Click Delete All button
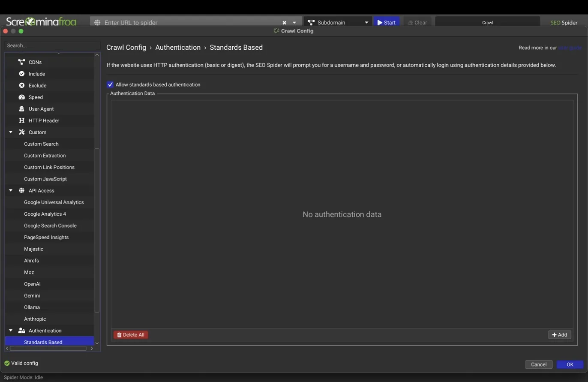 pos(131,335)
